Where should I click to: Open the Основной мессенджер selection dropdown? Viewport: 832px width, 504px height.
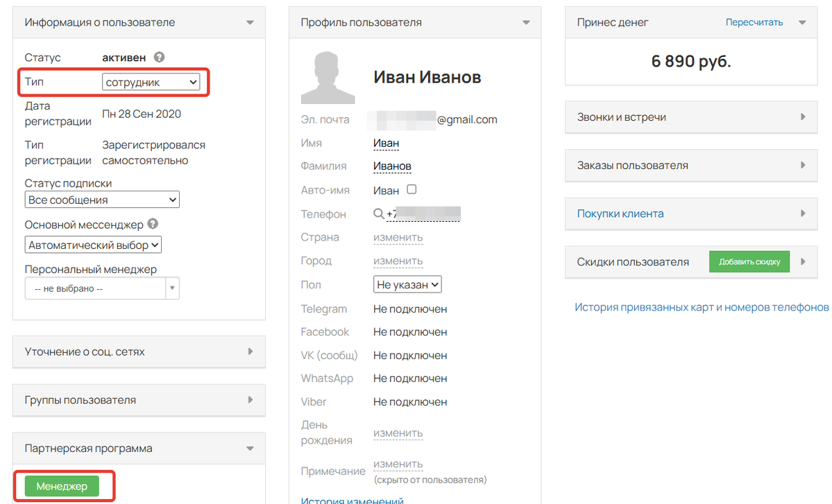click(93, 245)
